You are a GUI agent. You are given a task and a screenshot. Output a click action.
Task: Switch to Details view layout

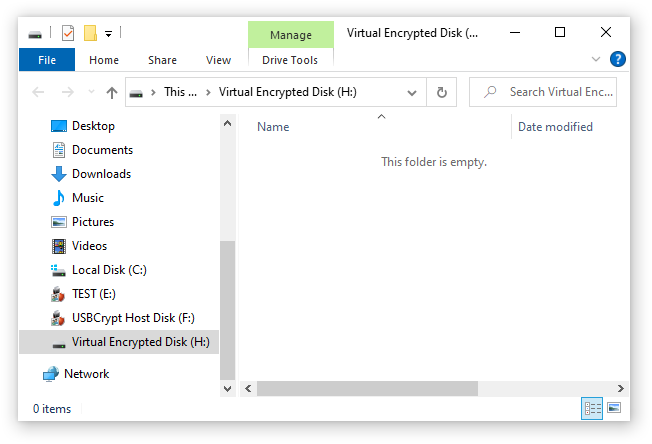[592, 408]
